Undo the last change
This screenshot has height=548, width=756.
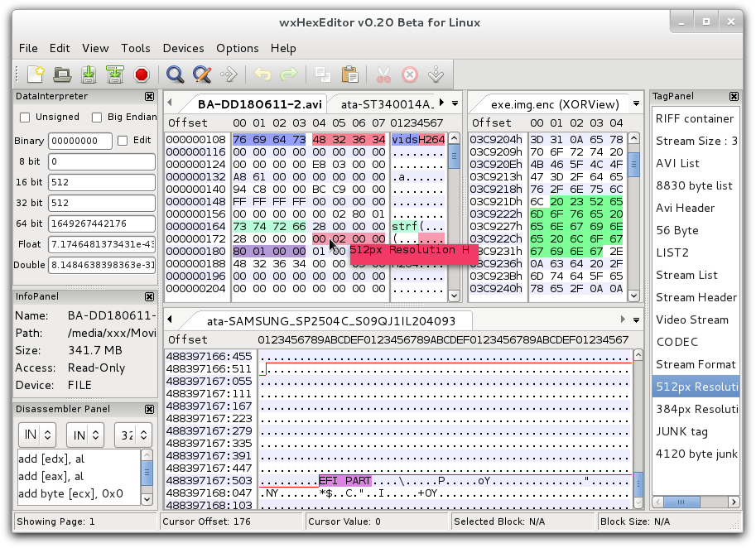coord(262,75)
